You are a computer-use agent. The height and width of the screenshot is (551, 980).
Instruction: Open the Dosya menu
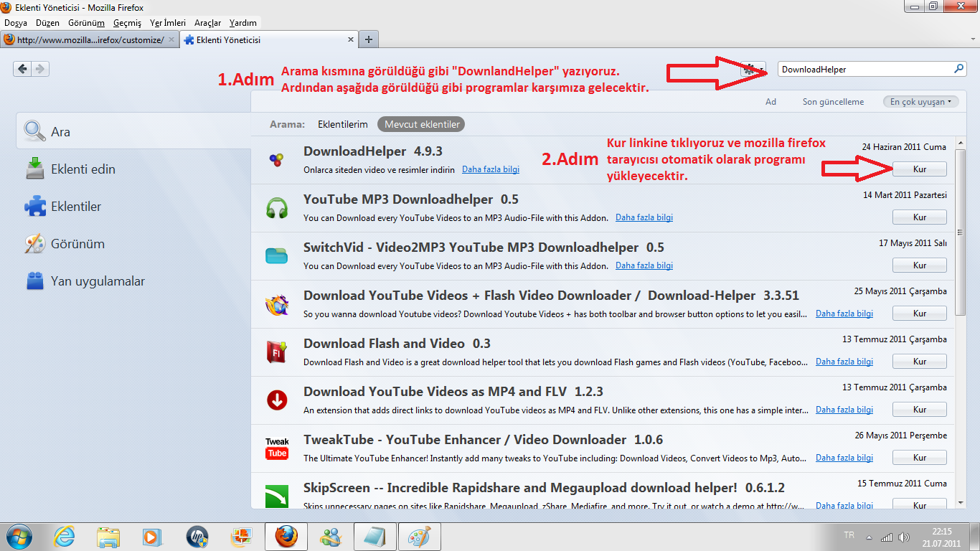(x=16, y=23)
